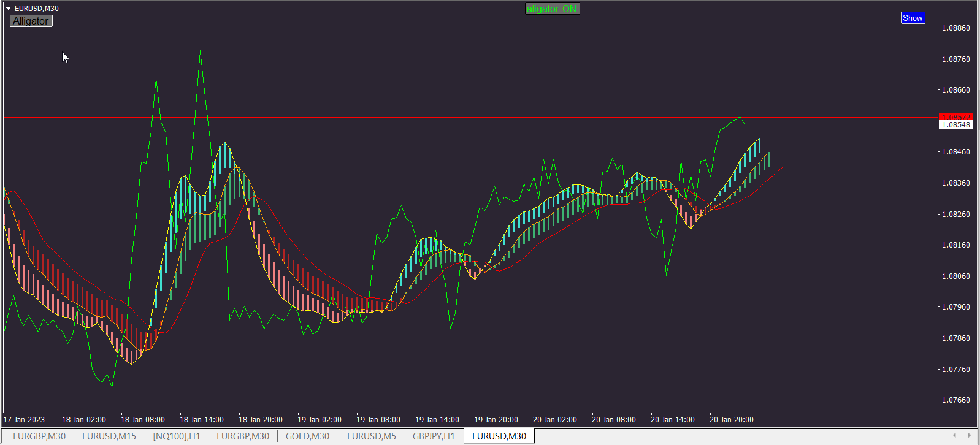
Task: Click the 1.08160 price scale value
Action: [x=956, y=245]
